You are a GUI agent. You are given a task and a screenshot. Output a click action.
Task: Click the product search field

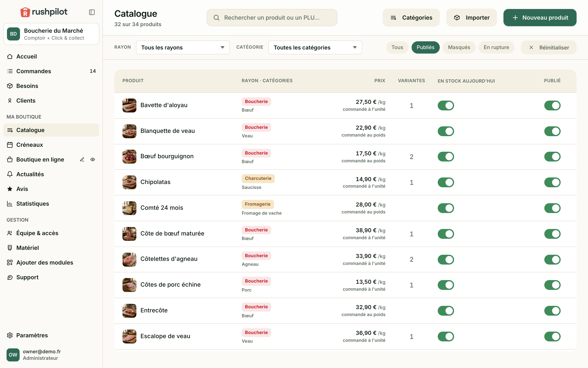(272, 18)
